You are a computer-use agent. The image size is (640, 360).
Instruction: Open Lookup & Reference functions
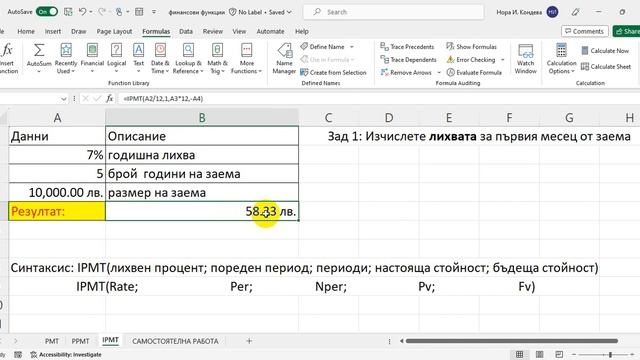point(188,59)
